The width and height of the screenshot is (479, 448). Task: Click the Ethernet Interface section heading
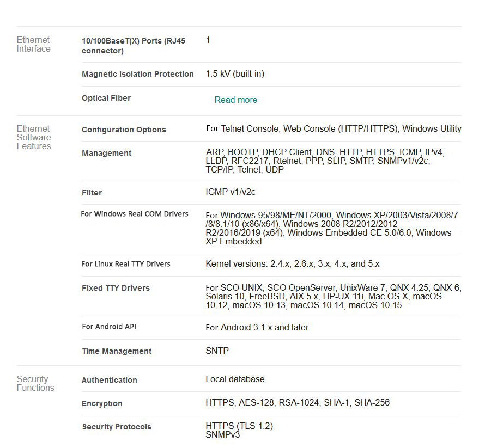(33, 45)
